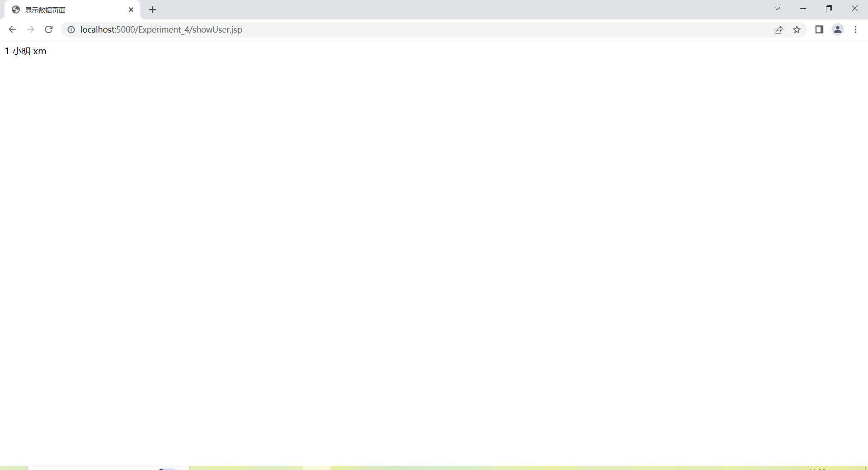View site information icon in address bar

(71, 29)
